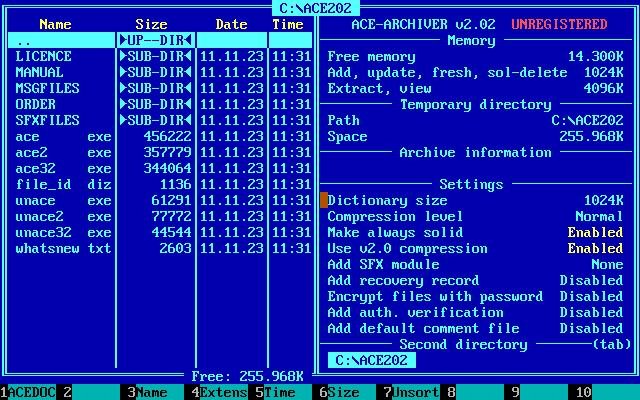Toggle Use v2.0 compression Enabled

tap(476, 248)
